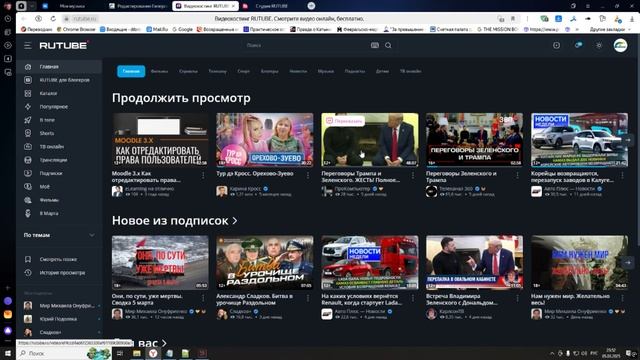The width and height of the screenshot is (640, 360).
Task: Click the Windows taskbar search box
Action: point(64,353)
